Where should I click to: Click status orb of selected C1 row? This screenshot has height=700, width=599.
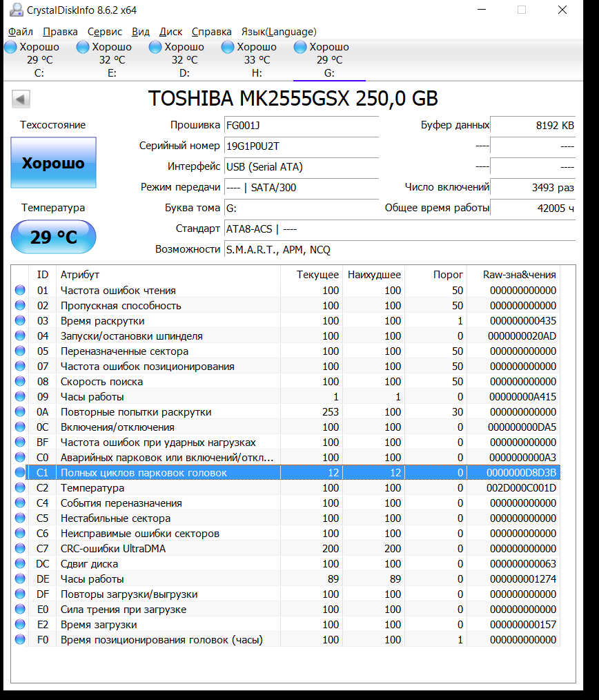[x=20, y=472]
